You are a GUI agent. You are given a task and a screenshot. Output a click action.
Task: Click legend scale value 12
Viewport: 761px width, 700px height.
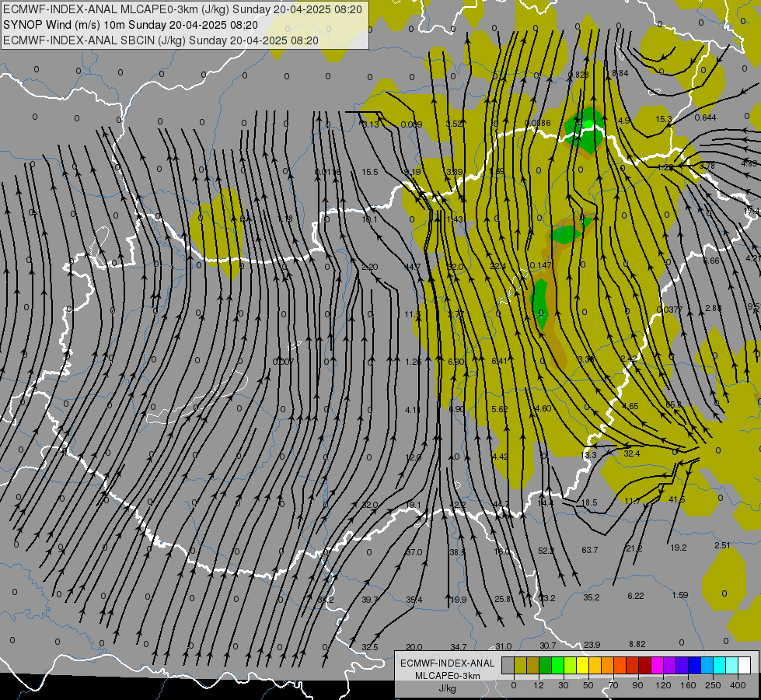pos(538,685)
